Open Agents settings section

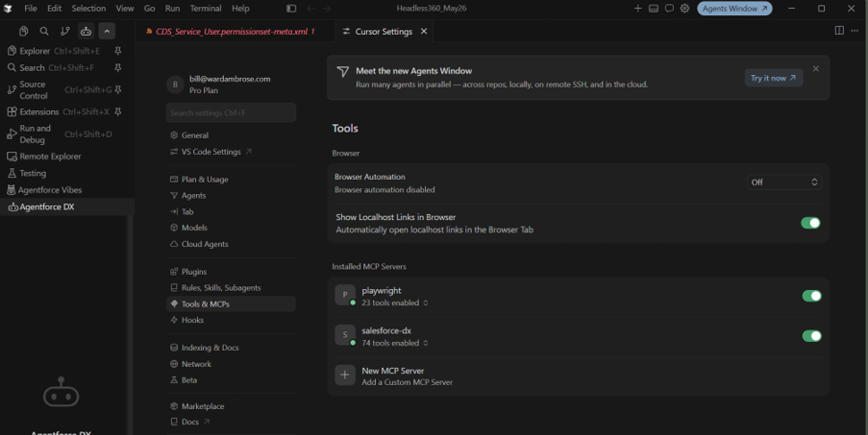(193, 195)
